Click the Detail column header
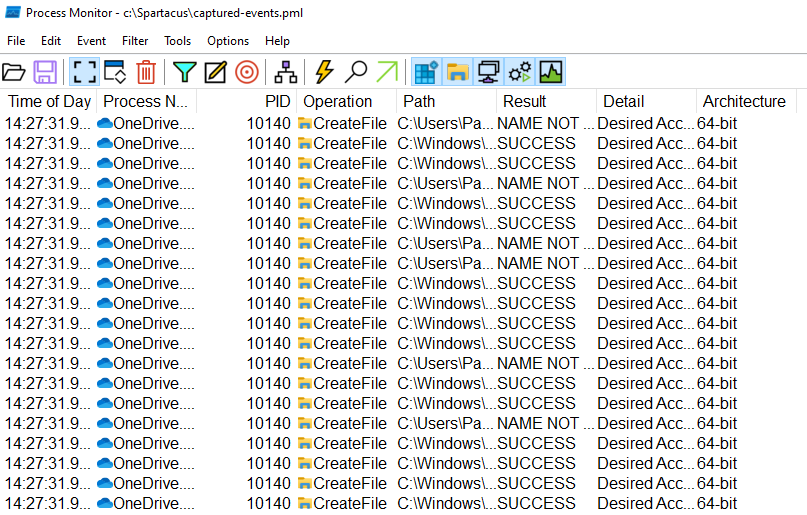Viewport: 807px width, 515px height. click(x=646, y=101)
